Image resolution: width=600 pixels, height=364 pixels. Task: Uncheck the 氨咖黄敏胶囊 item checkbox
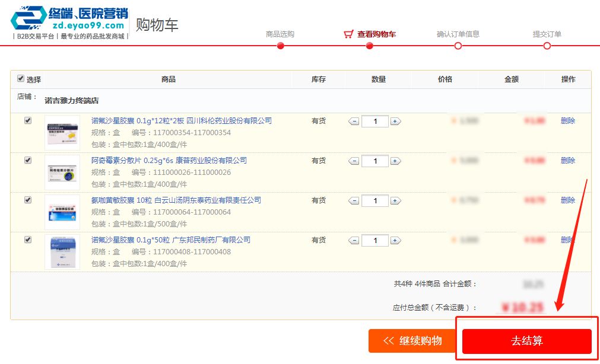coord(27,200)
